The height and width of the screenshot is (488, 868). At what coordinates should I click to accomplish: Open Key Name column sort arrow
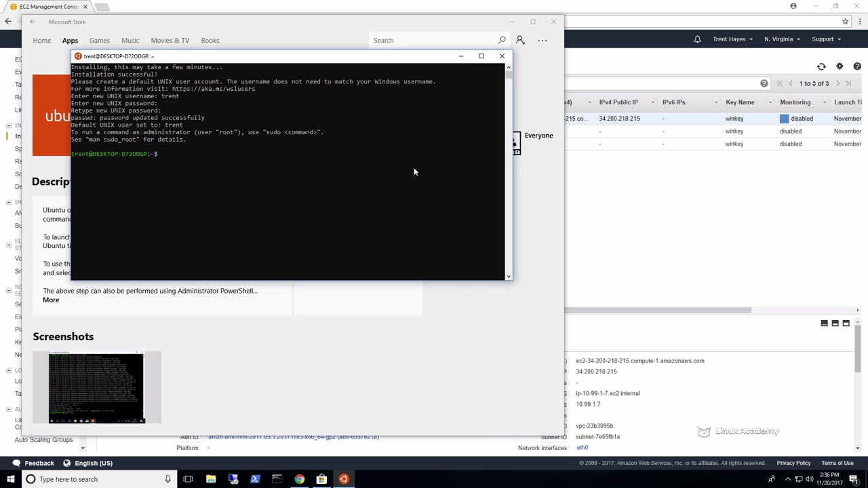point(770,102)
